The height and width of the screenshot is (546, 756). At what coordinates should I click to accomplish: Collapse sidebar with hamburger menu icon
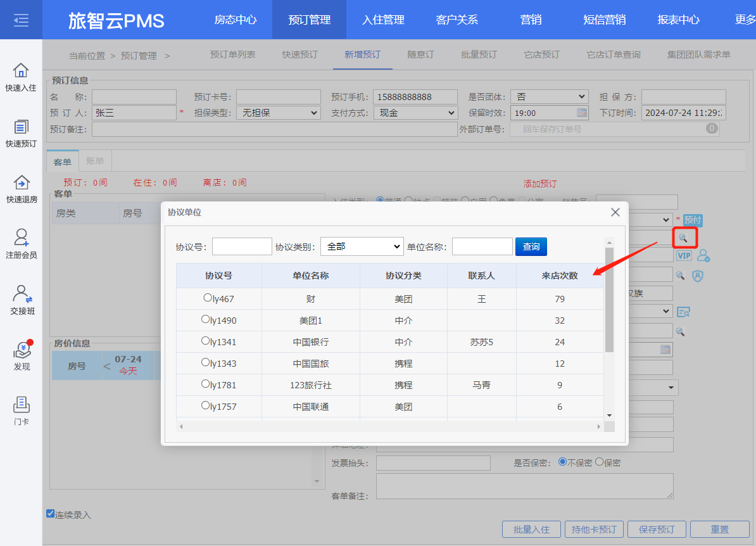click(21, 20)
